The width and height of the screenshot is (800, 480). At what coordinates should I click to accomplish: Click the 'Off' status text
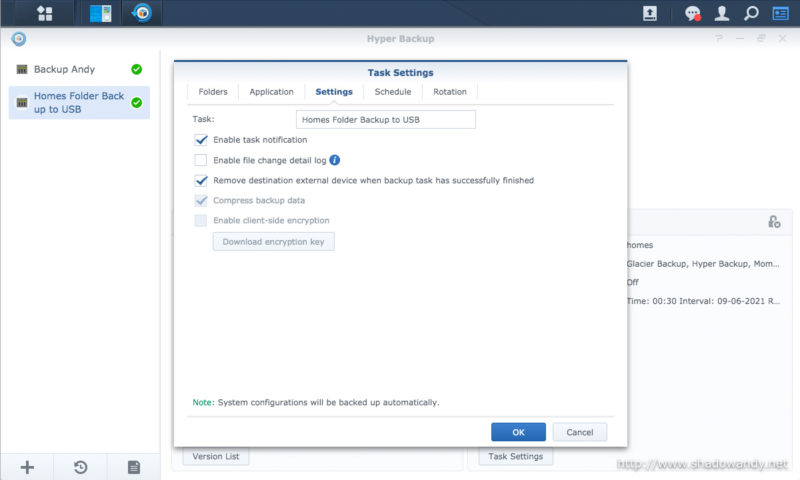click(633, 282)
